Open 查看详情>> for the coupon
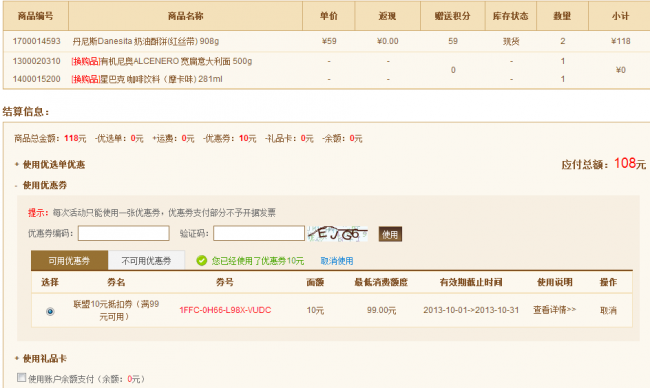The image size is (650, 388). coord(554,310)
